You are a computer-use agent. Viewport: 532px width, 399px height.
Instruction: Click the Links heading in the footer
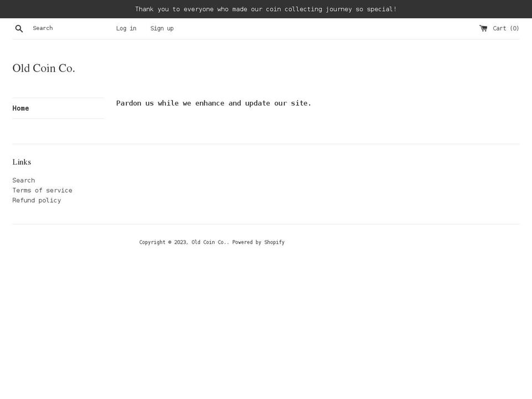point(22,162)
